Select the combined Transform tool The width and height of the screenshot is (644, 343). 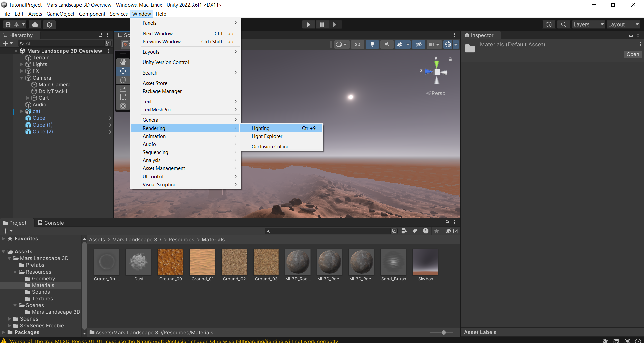click(x=123, y=106)
